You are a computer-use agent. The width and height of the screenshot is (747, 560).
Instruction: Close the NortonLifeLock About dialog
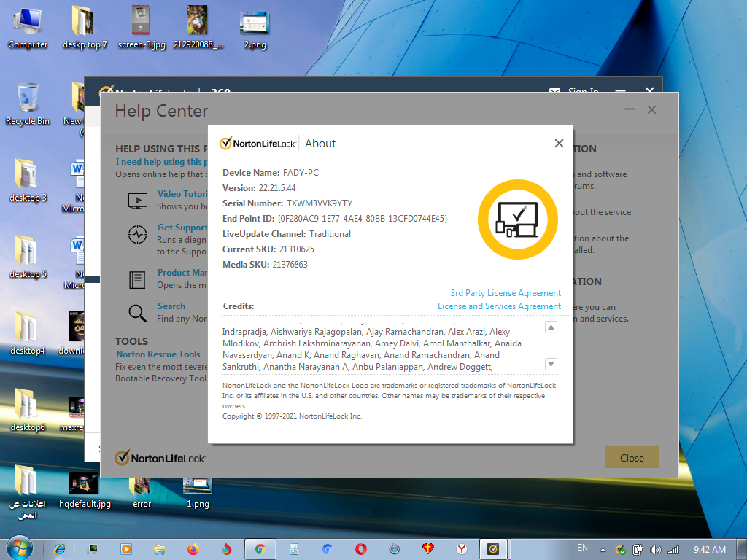tap(559, 144)
